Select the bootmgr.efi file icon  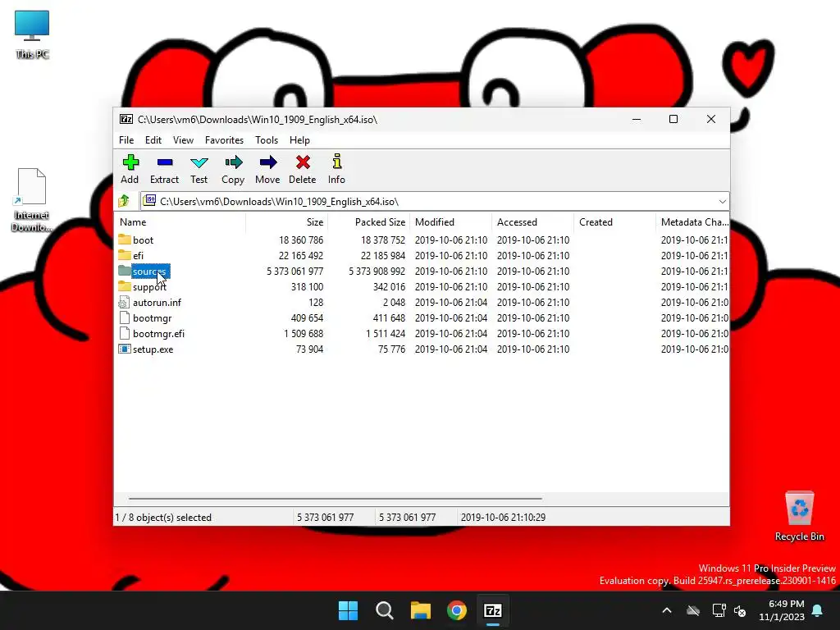125,333
